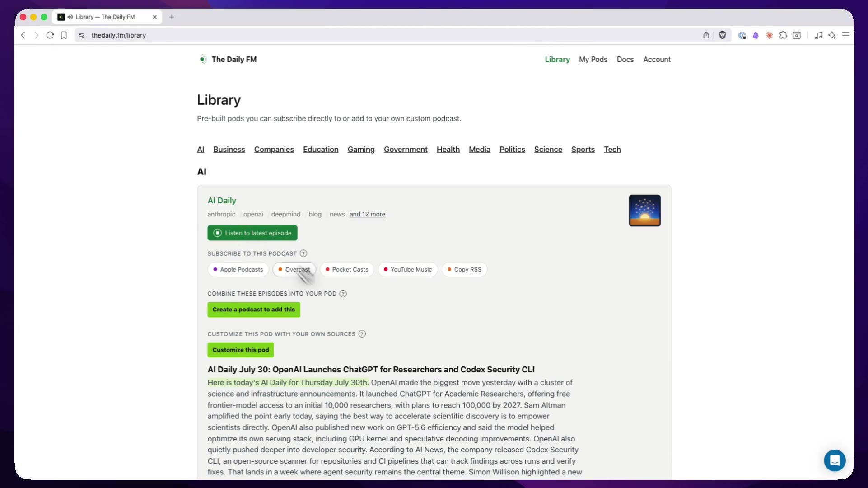Click the episode title 'AI Daily July 30: OpenAI Launches...'
The width and height of the screenshot is (868, 488).
click(371, 370)
